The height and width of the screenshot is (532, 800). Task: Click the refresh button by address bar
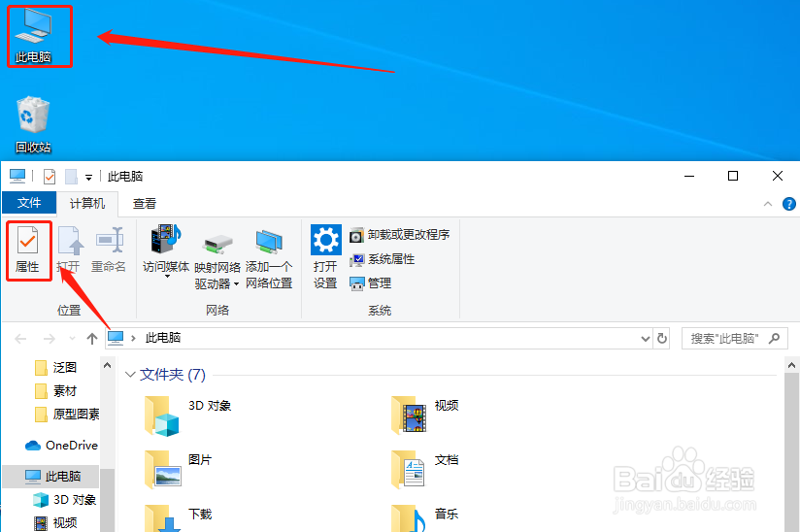[x=662, y=339]
